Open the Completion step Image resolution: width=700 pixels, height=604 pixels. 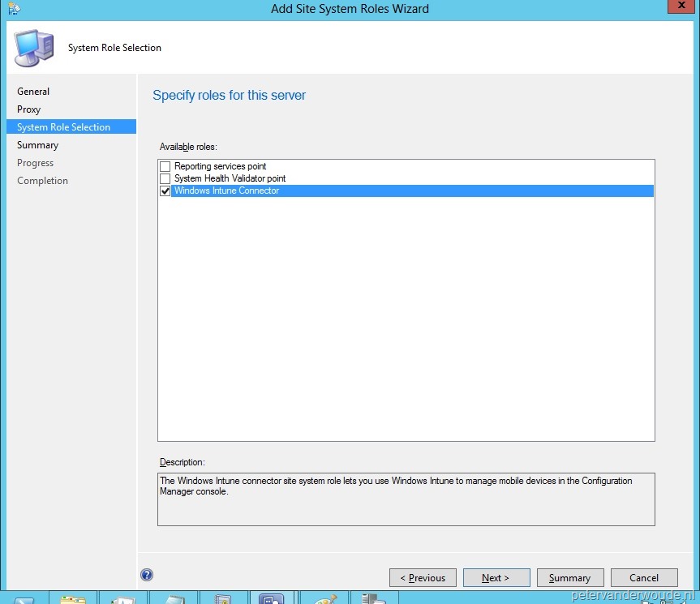[x=42, y=180]
